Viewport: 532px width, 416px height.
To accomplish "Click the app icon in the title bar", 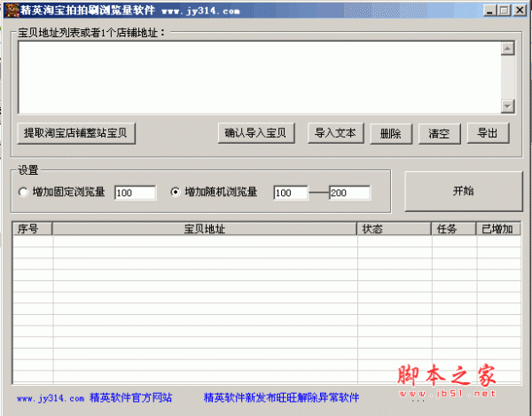I will (x=11, y=10).
